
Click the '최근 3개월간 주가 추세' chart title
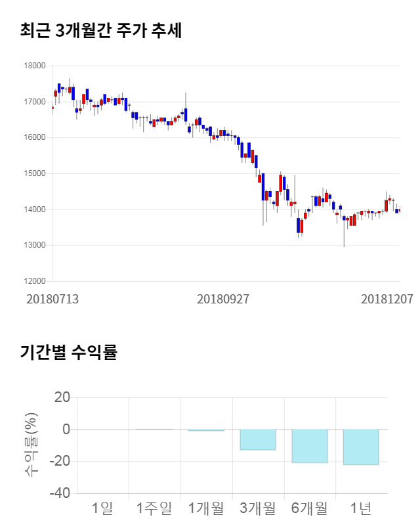pyautogui.click(x=100, y=30)
